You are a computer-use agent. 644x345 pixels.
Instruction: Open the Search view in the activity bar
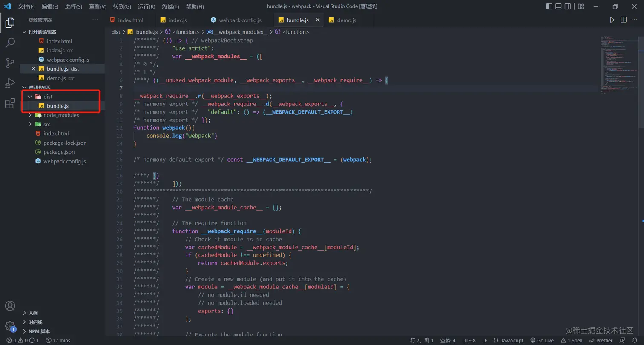10,43
